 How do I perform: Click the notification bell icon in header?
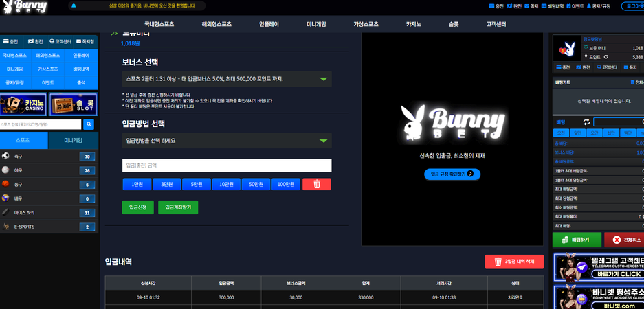74,5
